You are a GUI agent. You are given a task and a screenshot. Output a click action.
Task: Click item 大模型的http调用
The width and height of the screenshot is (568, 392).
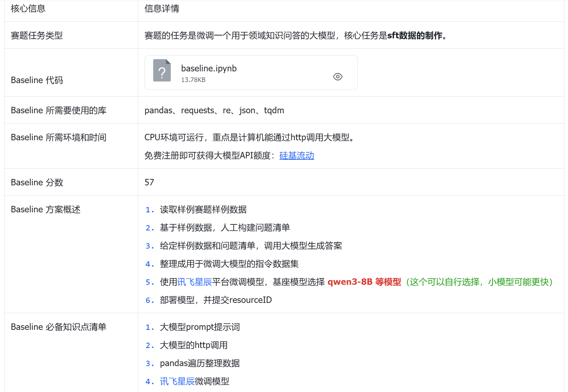click(194, 345)
